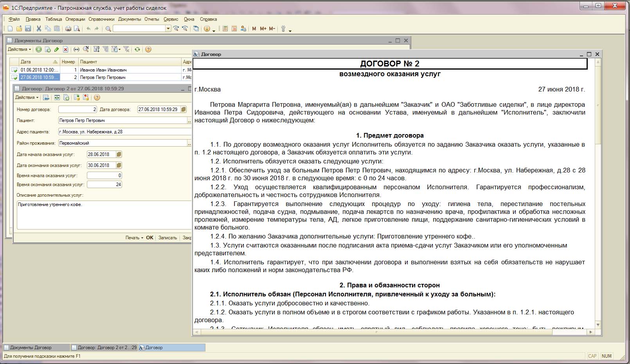
Task: Click red X delete-mark icon in document list
Action: [x=65, y=49]
